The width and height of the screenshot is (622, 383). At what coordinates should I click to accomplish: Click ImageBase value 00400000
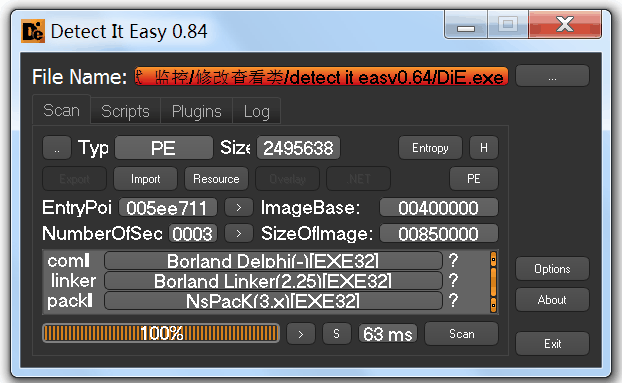pos(438,208)
